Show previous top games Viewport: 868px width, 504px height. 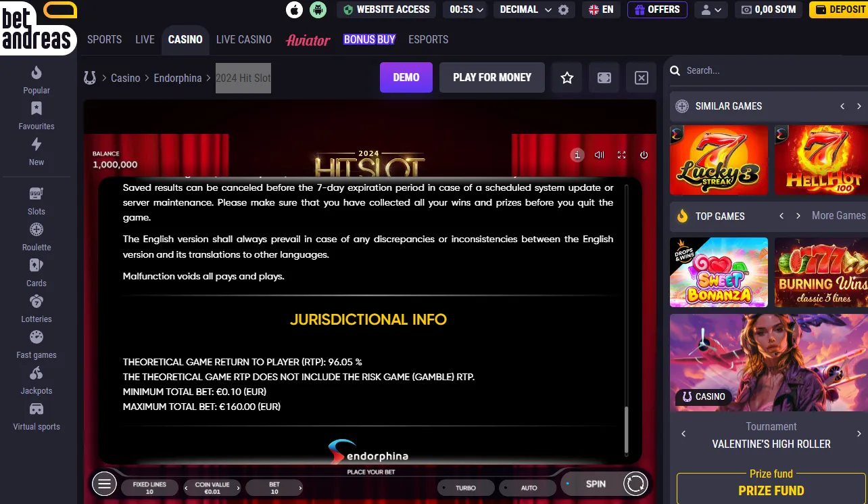[781, 216]
